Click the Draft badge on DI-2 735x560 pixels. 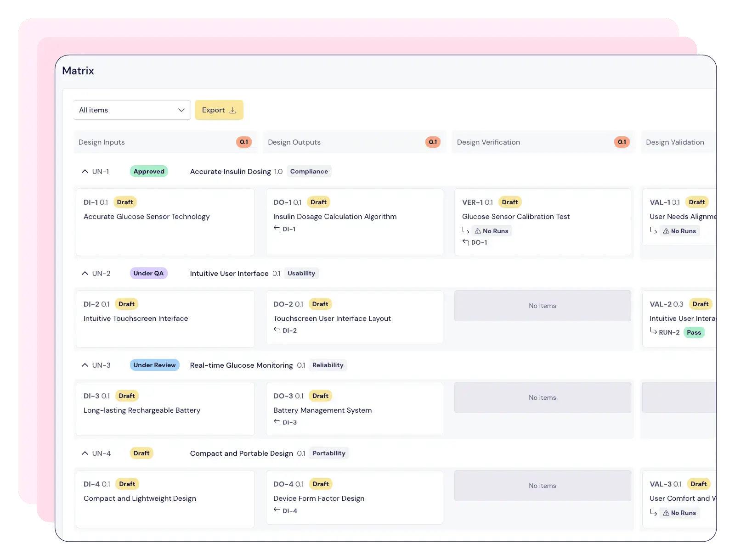click(x=126, y=304)
